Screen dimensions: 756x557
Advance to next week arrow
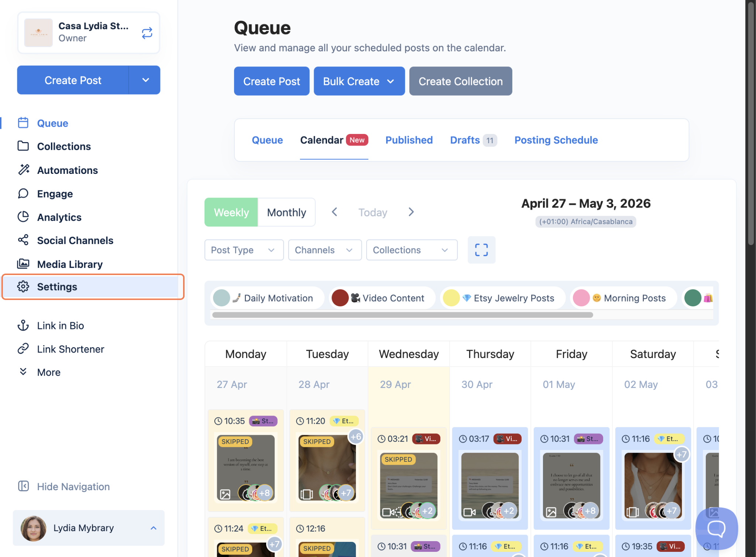tap(411, 212)
